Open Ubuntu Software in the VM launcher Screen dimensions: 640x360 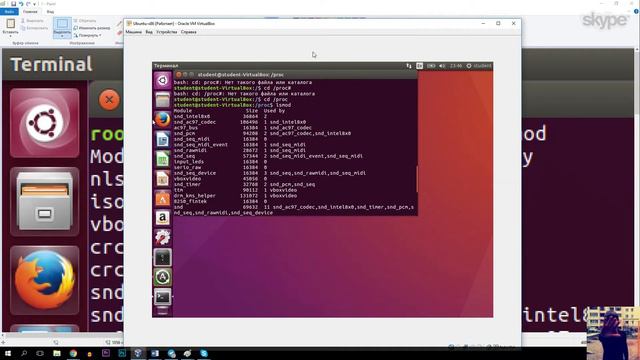162,199
